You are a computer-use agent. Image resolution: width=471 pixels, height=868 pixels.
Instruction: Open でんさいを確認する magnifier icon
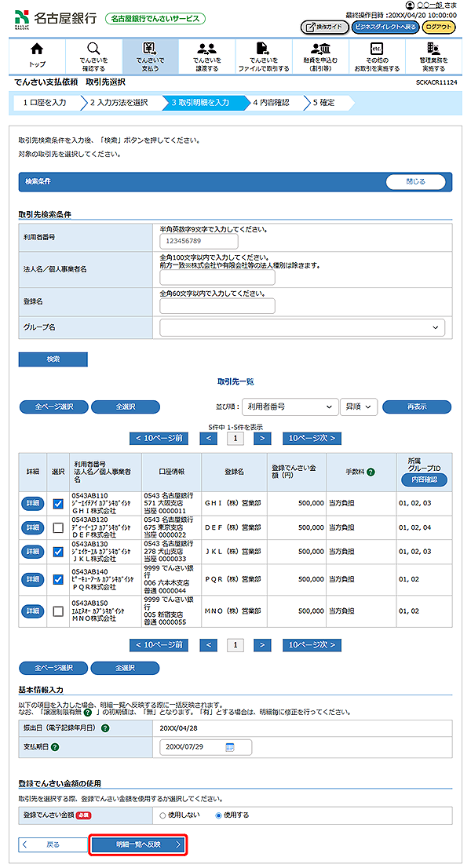pyautogui.click(x=93, y=49)
